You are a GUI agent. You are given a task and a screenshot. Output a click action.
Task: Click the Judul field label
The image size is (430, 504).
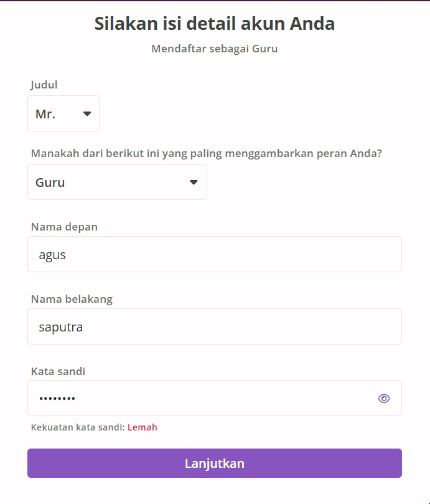tap(44, 85)
